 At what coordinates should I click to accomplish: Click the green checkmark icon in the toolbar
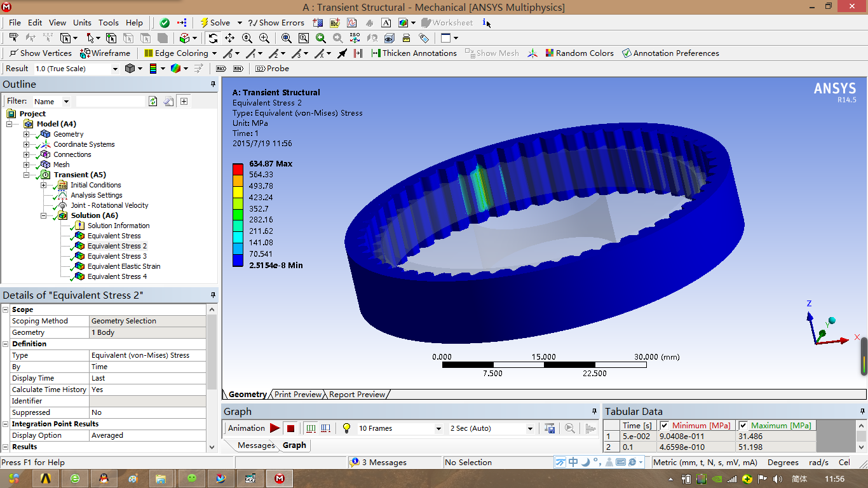pos(165,22)
